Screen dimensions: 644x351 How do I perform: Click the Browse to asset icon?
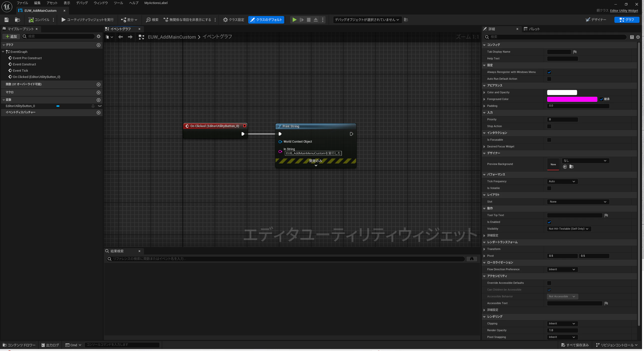pos(17,20)
